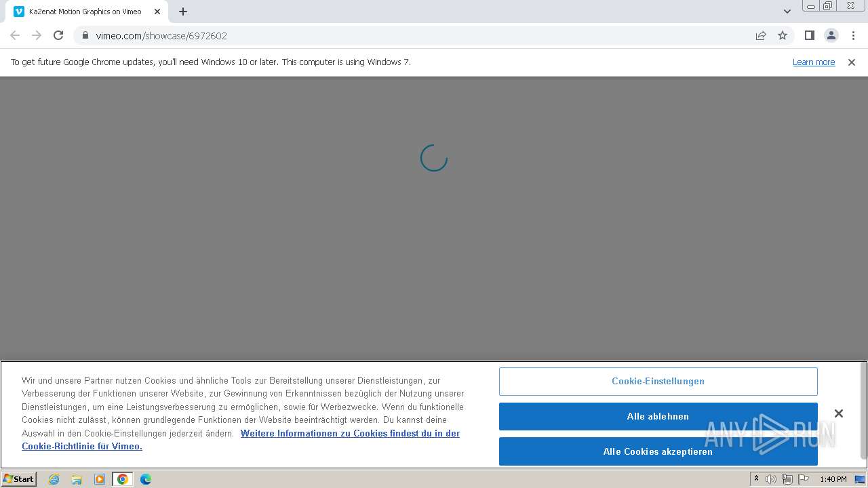Click Alle Cookies akzeptieren button
Image resolution: width=868 pixels, height=488 pixels.
point(658,451)
